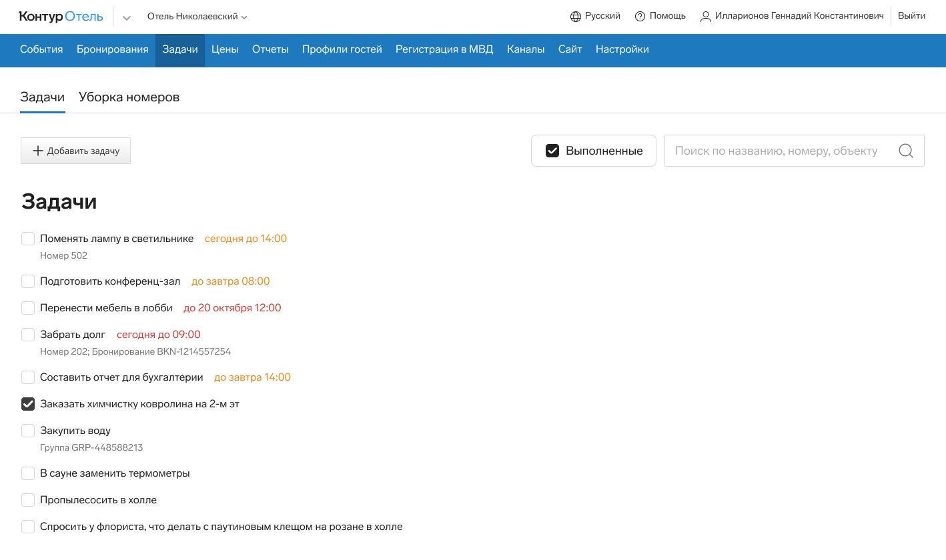Open Регистрация в МВД section
This screenshot has width=946, height=560.
pyautogui.click(x=444, y=49)
